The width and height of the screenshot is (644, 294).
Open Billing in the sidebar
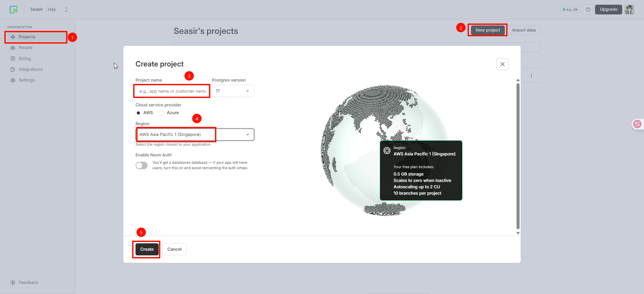(24, 59)
